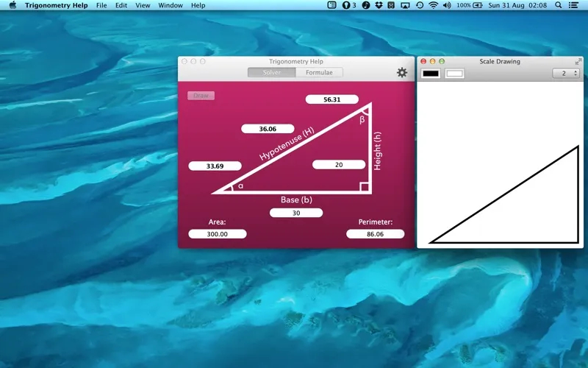
Task: Open Notification Center list icon
Action: (574, 5)
